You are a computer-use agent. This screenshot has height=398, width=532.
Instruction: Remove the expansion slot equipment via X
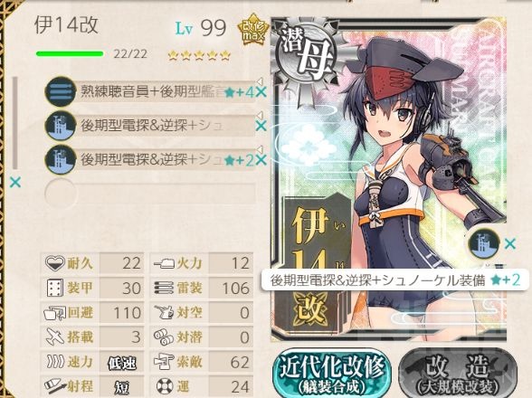510,243
